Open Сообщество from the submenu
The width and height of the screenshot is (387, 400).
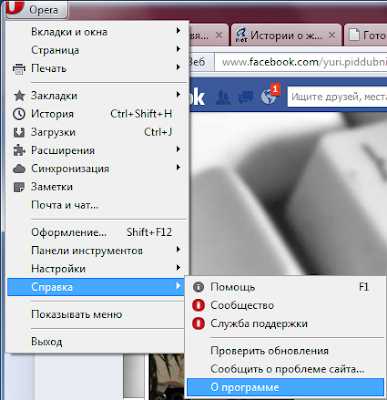[285, 305]
